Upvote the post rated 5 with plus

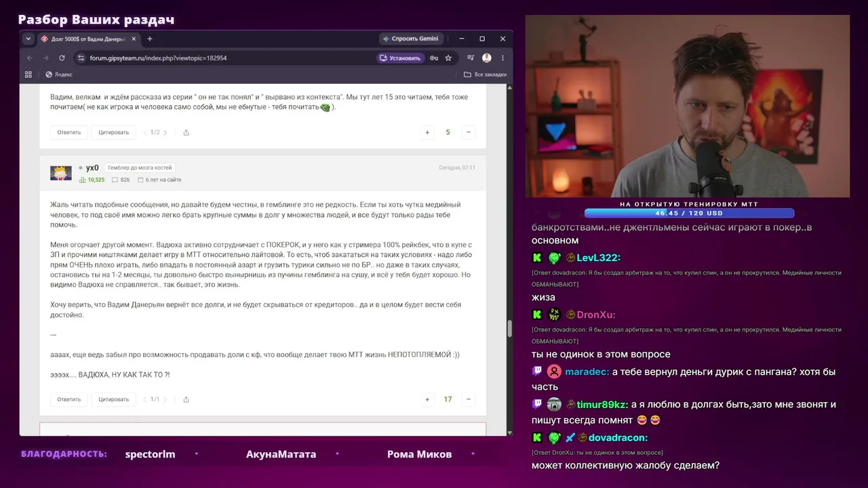tap(427, 132)
